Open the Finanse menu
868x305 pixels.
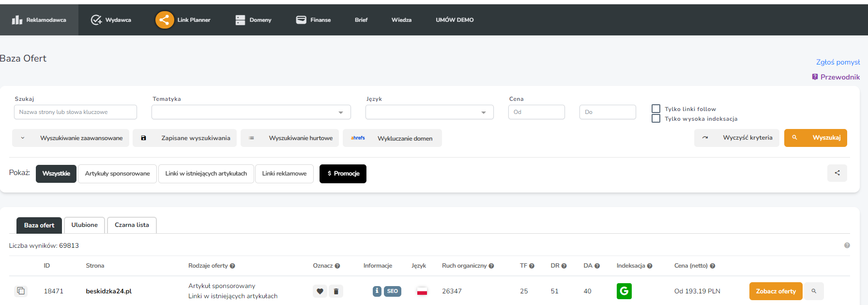pos(313,20)
